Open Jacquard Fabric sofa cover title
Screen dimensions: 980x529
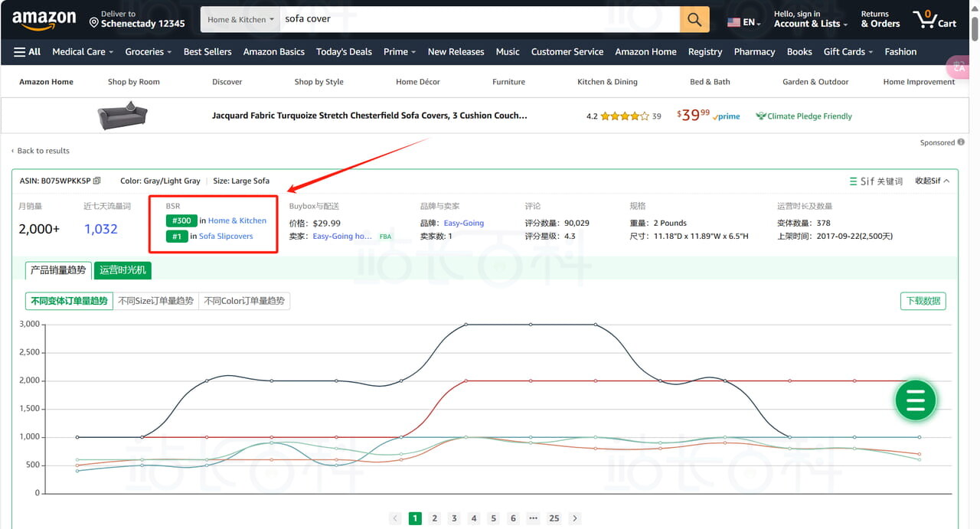[370, 116]
